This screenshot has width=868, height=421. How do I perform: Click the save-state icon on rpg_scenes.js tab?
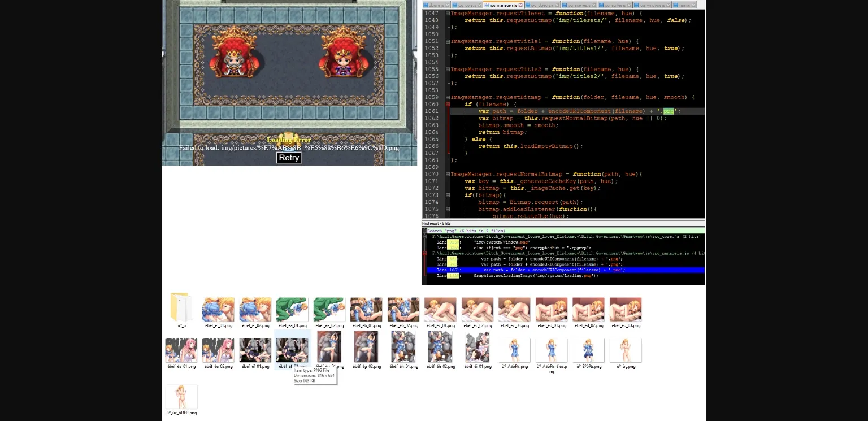point(565,5)
